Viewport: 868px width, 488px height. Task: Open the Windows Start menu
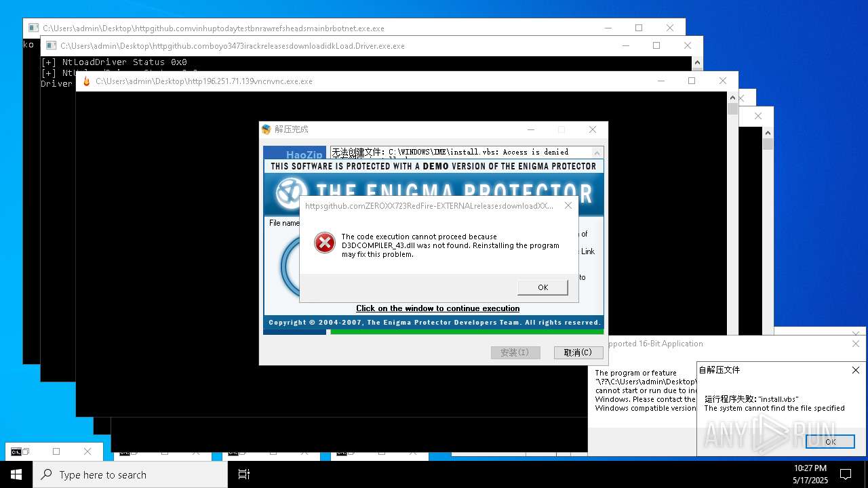click(x=16, y=474)
